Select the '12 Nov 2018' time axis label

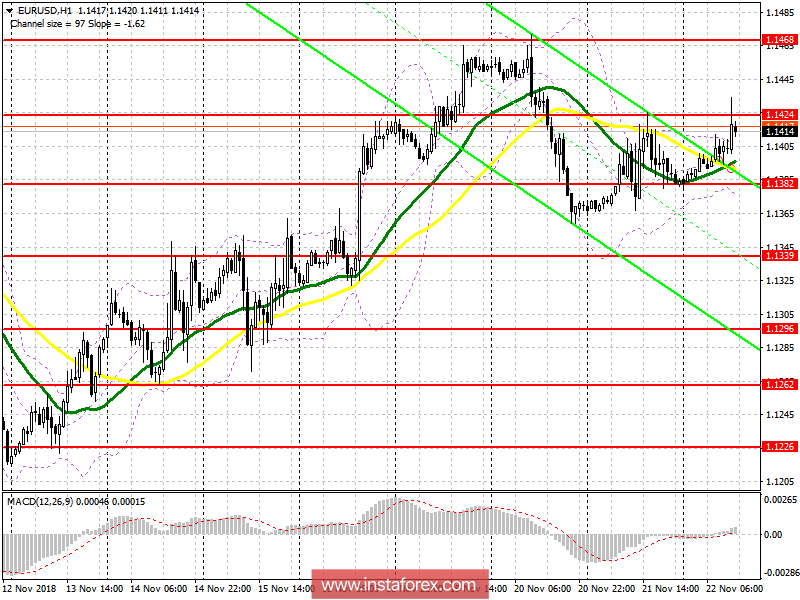pos(29,589)
